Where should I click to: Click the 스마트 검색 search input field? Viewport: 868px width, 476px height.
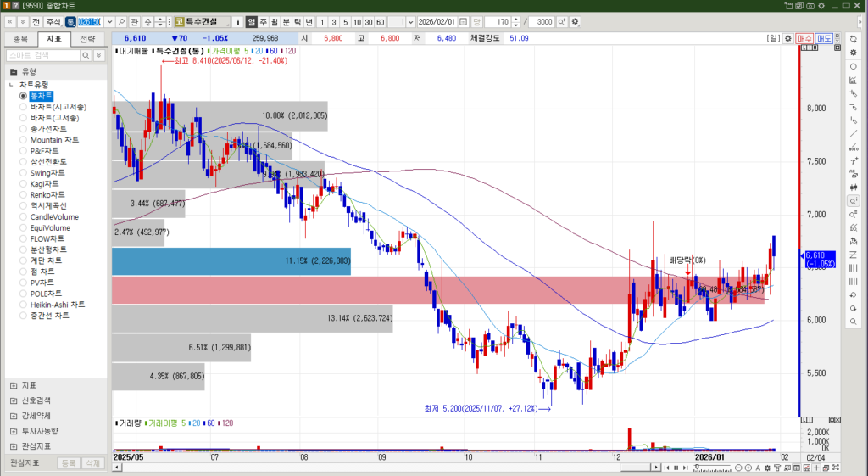point(48,55)
